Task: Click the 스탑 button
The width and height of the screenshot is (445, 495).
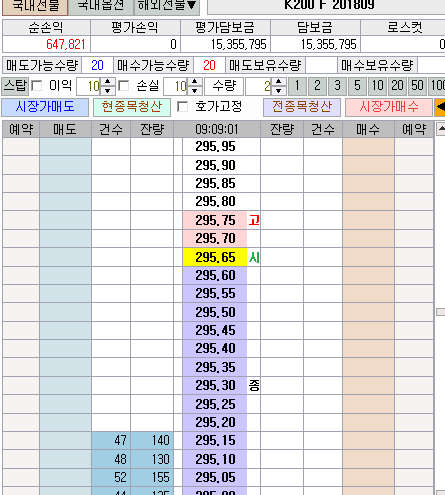Action: click(x=15, y=86)
